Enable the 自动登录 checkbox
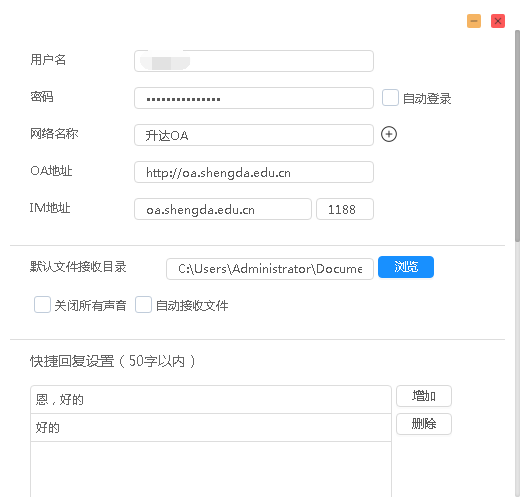The image size is (520, 500). 390,98
